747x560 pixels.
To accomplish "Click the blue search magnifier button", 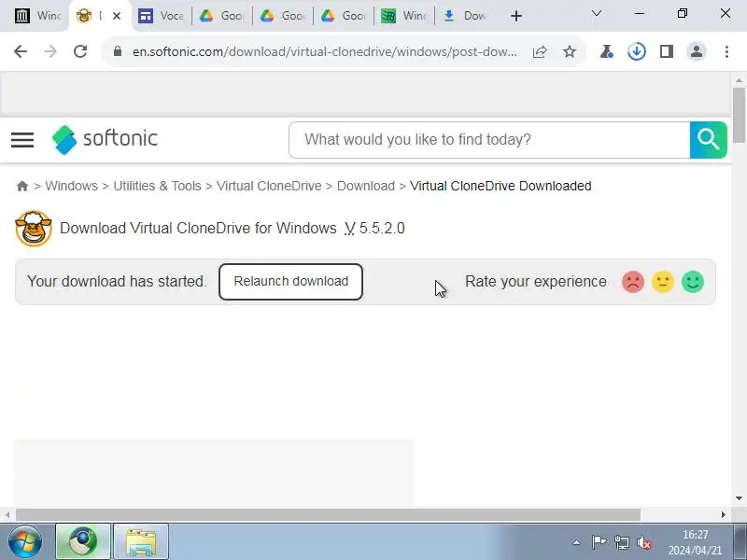I will click(709, 139).
